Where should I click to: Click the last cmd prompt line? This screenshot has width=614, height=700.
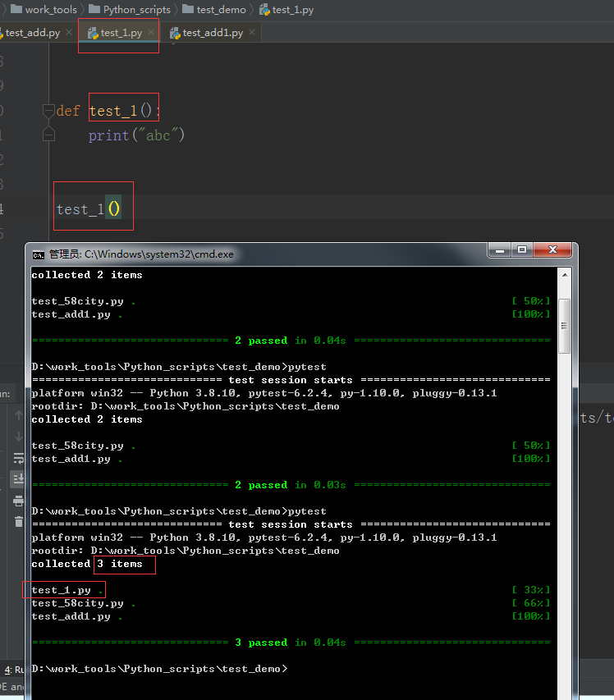pos(159,669)
